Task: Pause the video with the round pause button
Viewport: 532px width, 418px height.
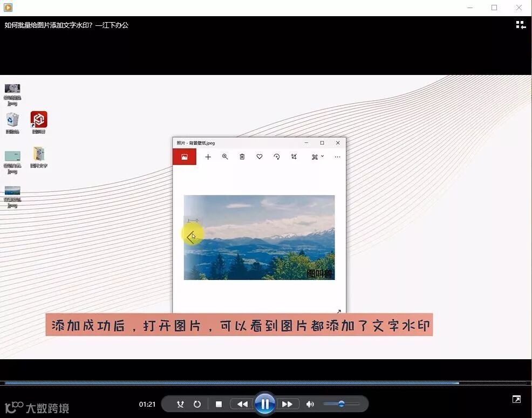Action: 264,404
